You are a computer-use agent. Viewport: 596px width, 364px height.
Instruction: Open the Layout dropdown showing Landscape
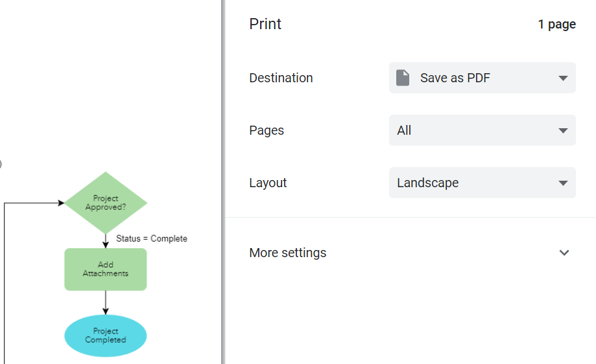482,183
